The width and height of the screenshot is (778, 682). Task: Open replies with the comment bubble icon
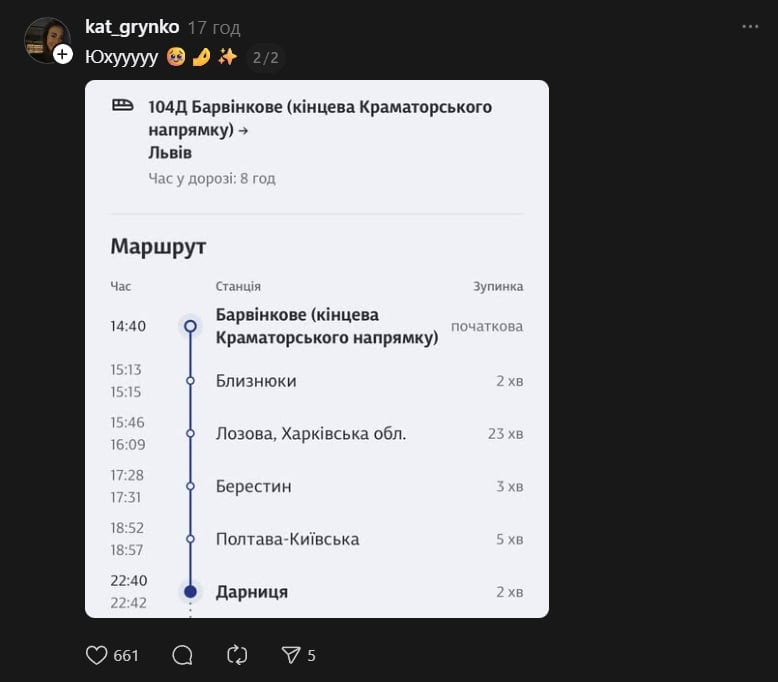(x=182, y=655)
